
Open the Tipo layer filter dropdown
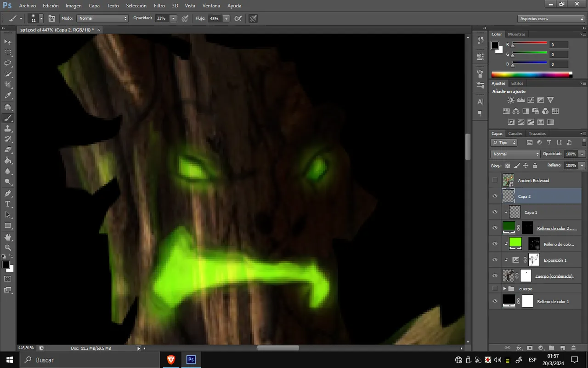(x=504, y=143)
